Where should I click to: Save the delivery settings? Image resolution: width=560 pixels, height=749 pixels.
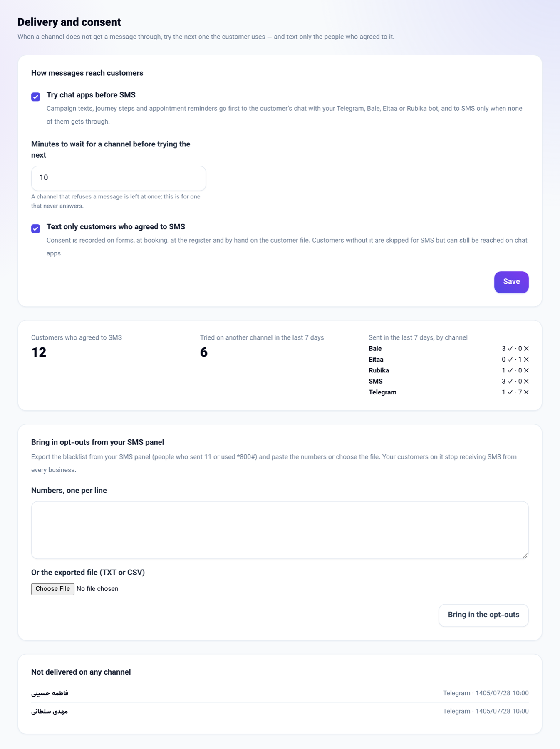(x=511, y=282)
